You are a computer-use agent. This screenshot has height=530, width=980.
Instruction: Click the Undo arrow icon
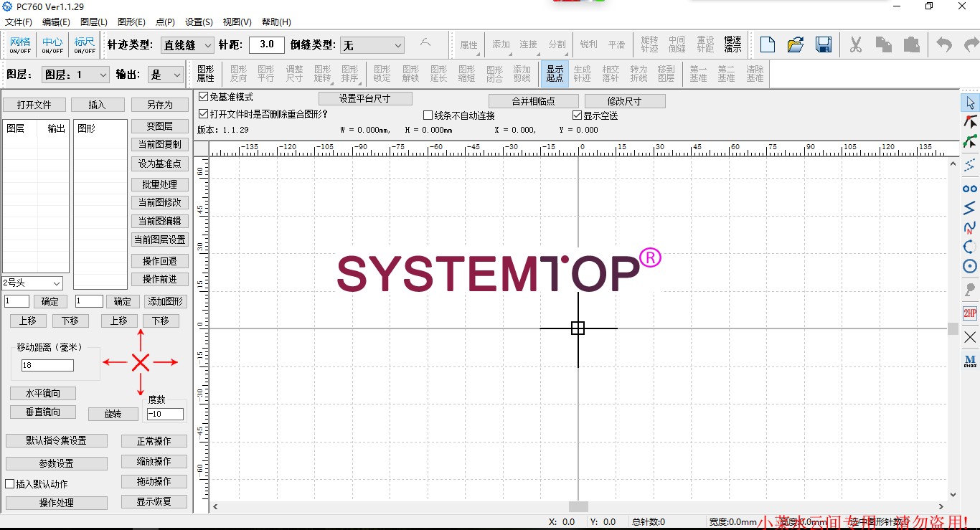pyautogui.click(x=944, y=44)
